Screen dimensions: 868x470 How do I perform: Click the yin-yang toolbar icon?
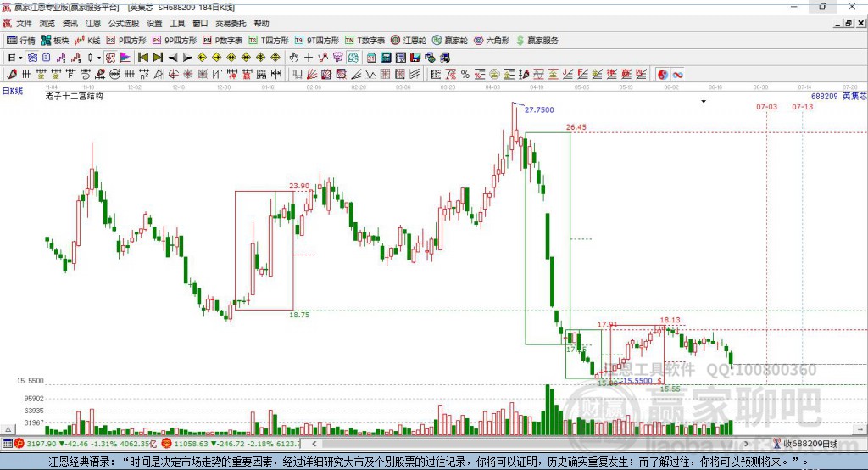[x=663, y=74]
